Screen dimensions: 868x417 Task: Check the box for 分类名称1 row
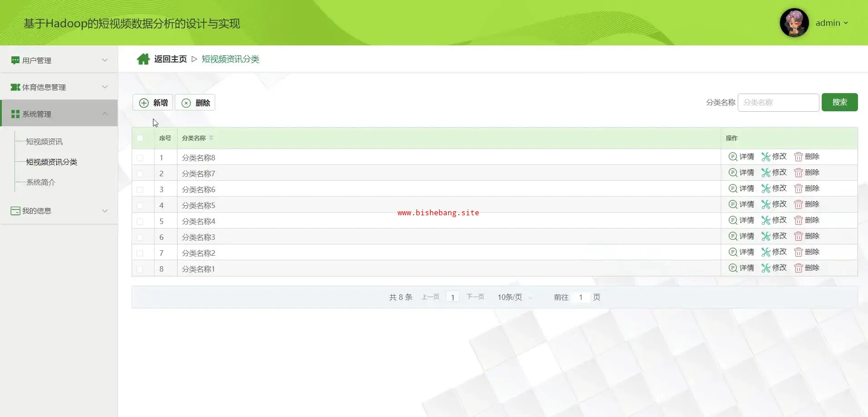coord(140,269)
